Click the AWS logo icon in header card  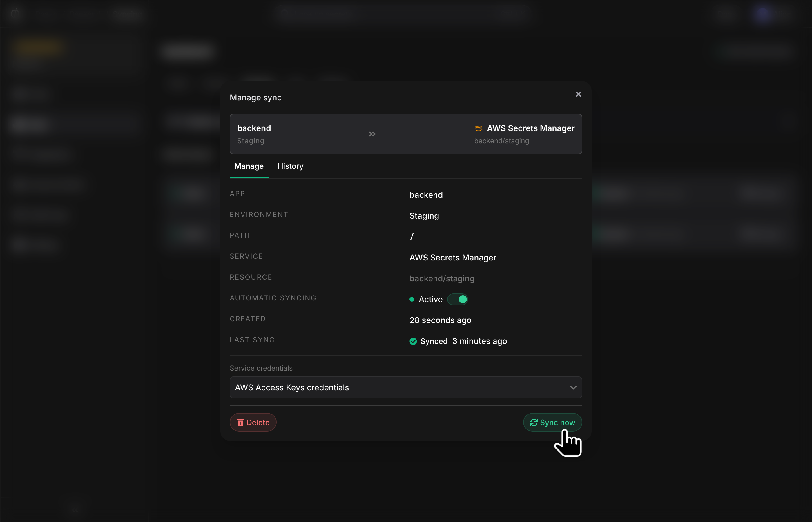click(478, 128)
